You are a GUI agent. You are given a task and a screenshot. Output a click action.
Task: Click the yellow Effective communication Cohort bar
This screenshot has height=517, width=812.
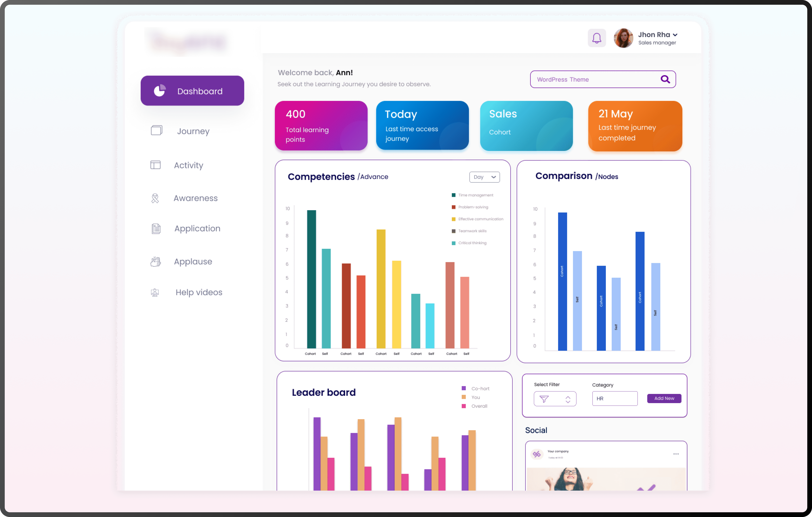pos(381,289)
